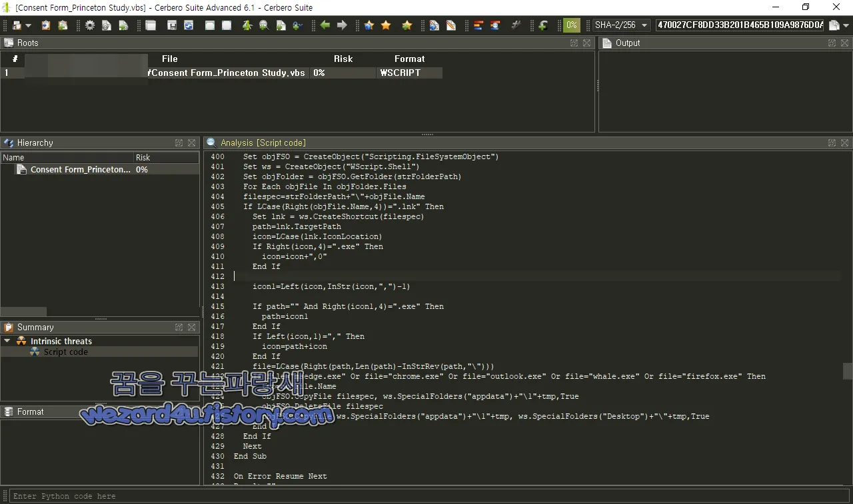Float the Hierarchy panel with its detach icon
The image size is (853, 504).
[179, 142]
